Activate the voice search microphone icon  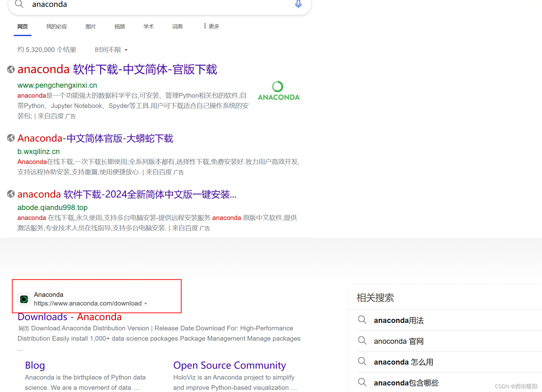tap(298, 4)
